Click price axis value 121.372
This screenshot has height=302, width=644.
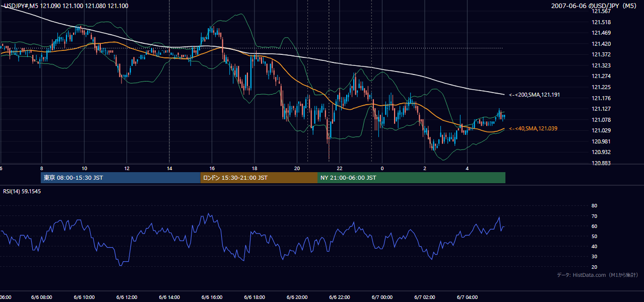[x=601, y=54]
